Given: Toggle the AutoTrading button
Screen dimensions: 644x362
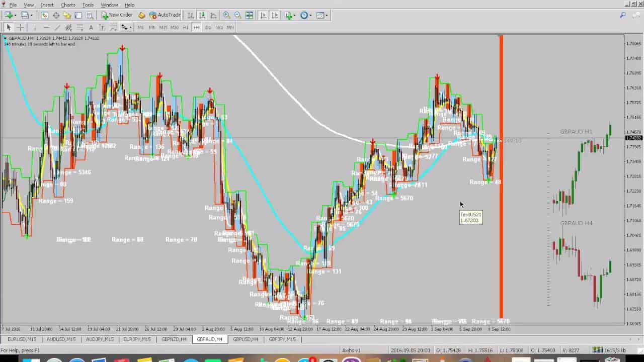Looking at the screenshot, I should [165, 15].
